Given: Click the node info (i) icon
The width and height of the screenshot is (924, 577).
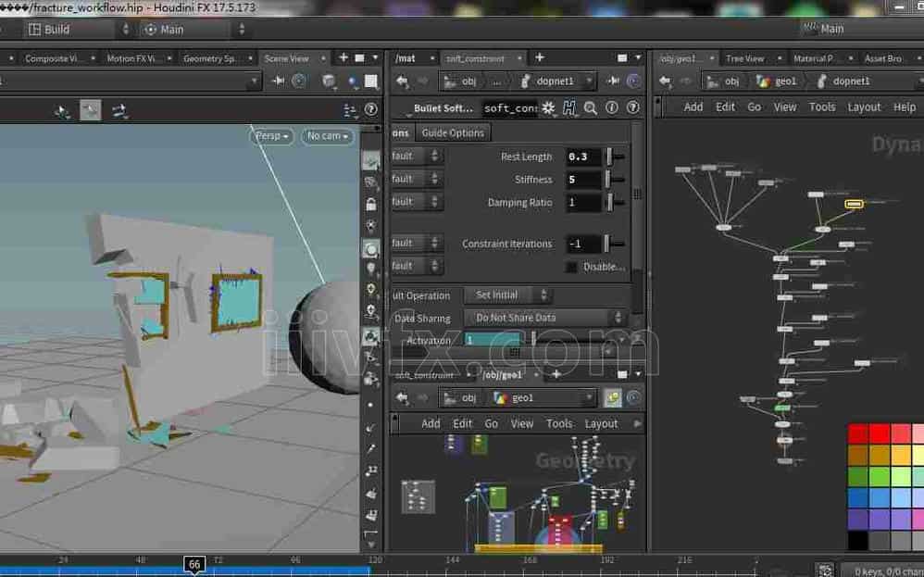Looking at the screenshot, I should tap(611, 108).
